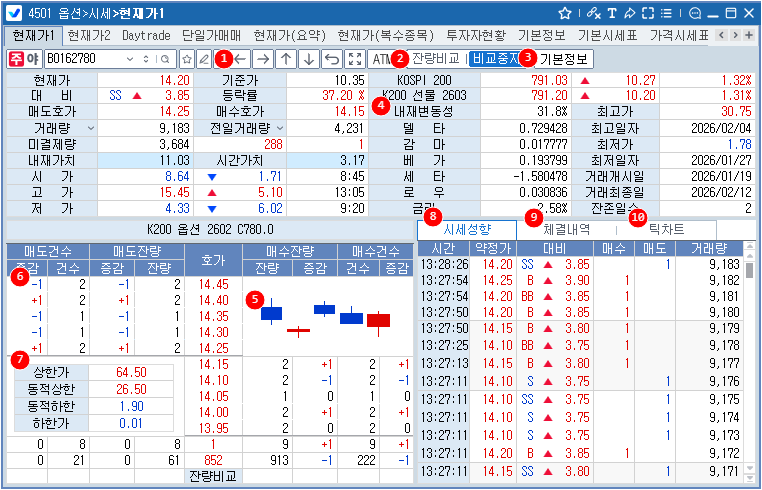Image resolution: width=762 pixels, height=490 pixels.
Task: Toggle the 야 night session button
Action: (33, 59)
